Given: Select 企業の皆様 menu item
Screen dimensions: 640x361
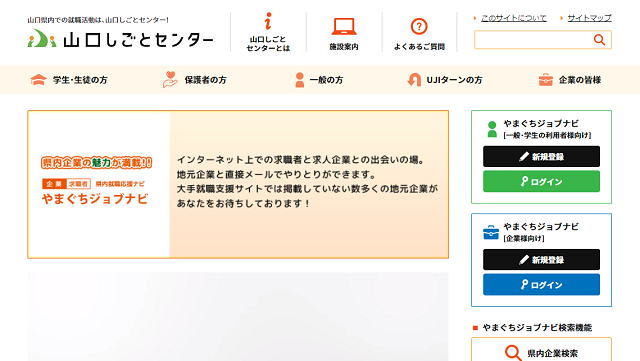Looking at the screenshot, I should click(x=570, y=80).
